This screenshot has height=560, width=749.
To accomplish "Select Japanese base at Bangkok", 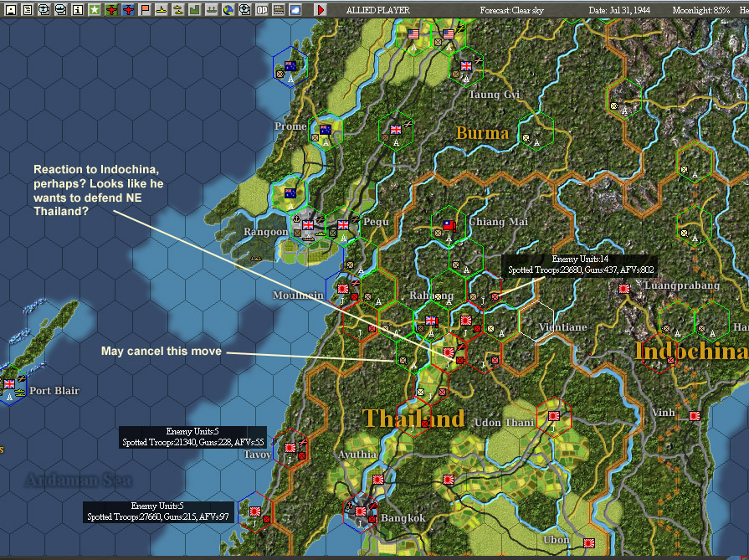I will click(361, 511).
